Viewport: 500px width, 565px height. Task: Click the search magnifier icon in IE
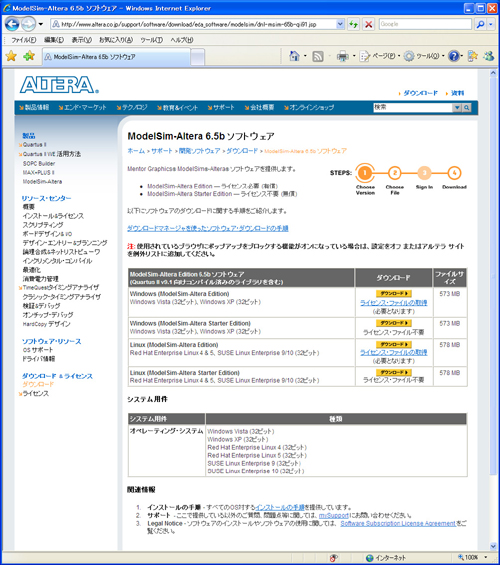click(x=480, y=24)
